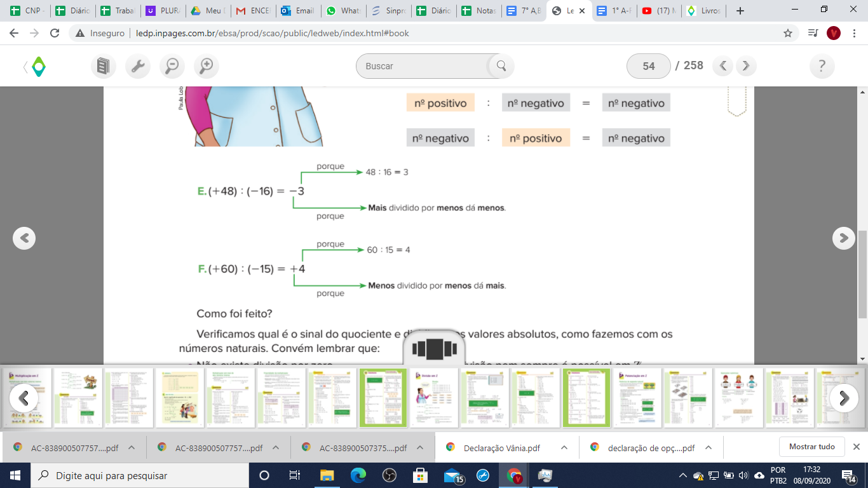Screen dimensions: 868x488
Task: Switch to the CNP browser tab
Action: tap(26, 11)
